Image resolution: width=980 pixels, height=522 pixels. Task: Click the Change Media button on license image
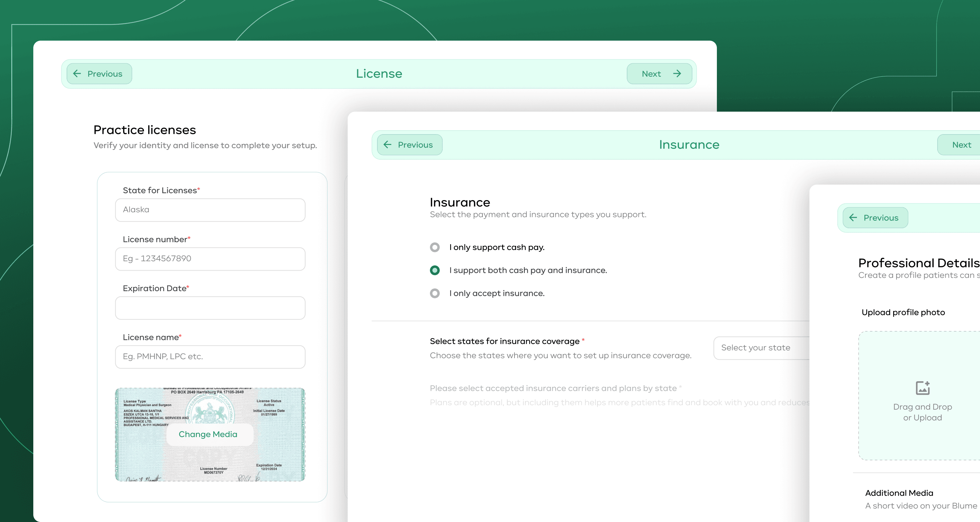click(x=210, y=435)
